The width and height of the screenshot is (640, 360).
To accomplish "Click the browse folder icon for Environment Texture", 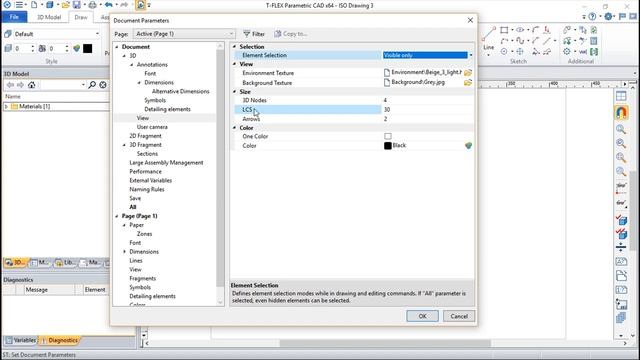I will (x=468, y=73).
